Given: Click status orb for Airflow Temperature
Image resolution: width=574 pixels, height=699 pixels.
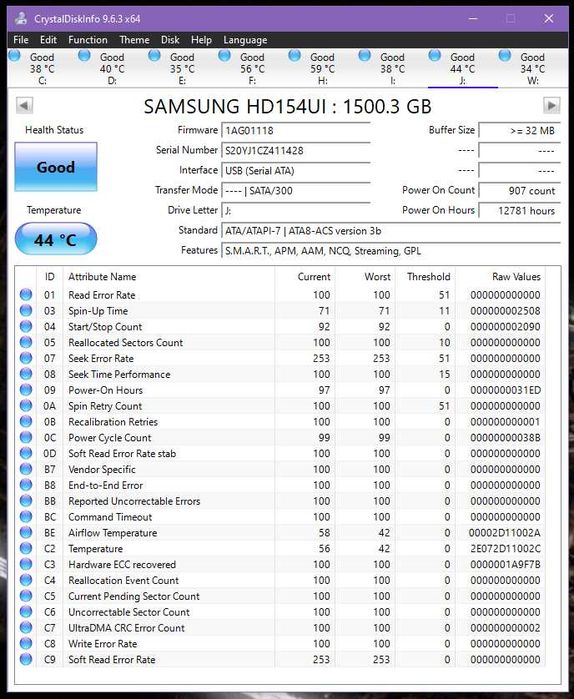Looking at the screenshot, I should tap(26, 532).
